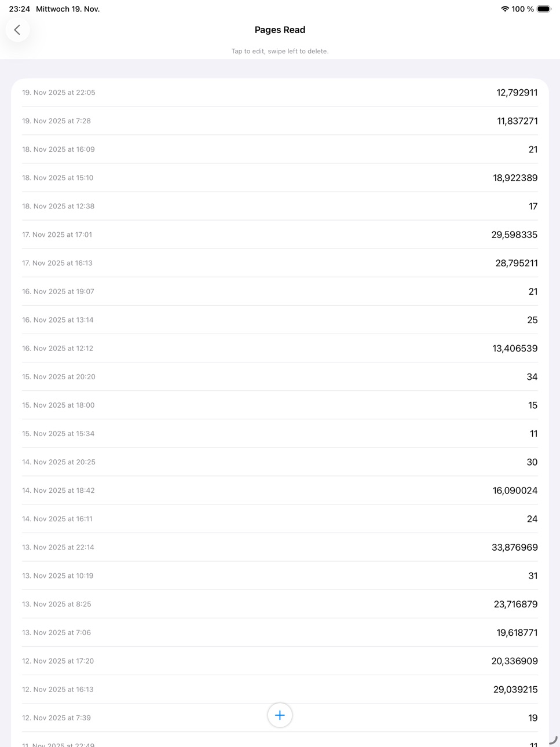Select the 12. Nov 2025 at 17:20 row

pyautogui.click(x=280, y=661)
